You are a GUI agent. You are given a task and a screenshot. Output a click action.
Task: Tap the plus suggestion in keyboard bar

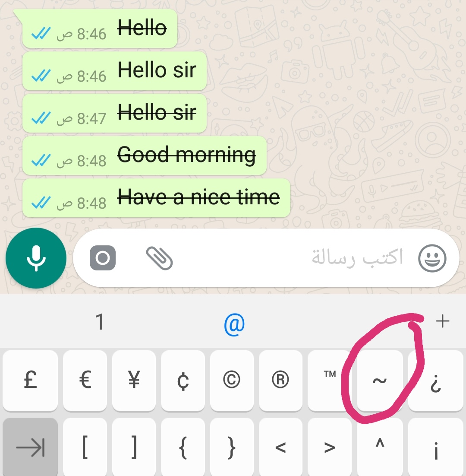pyautogui.click(x=442, y=321)
